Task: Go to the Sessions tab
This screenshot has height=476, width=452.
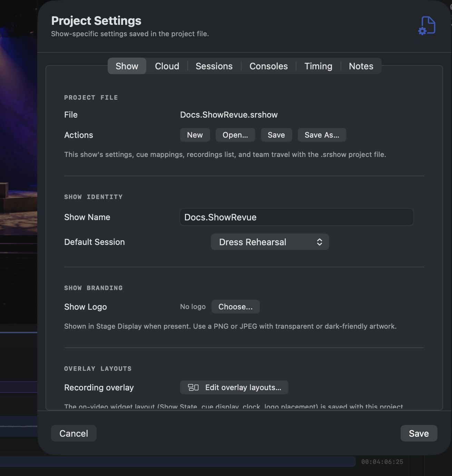Action: pyautogui.click(x=214, y=66)
